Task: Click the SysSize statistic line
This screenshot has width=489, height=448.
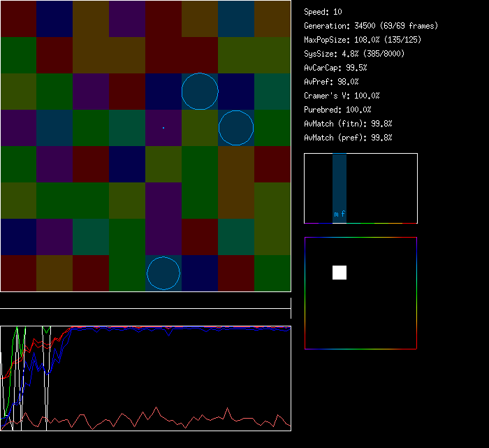Action: tap(354, 54)
